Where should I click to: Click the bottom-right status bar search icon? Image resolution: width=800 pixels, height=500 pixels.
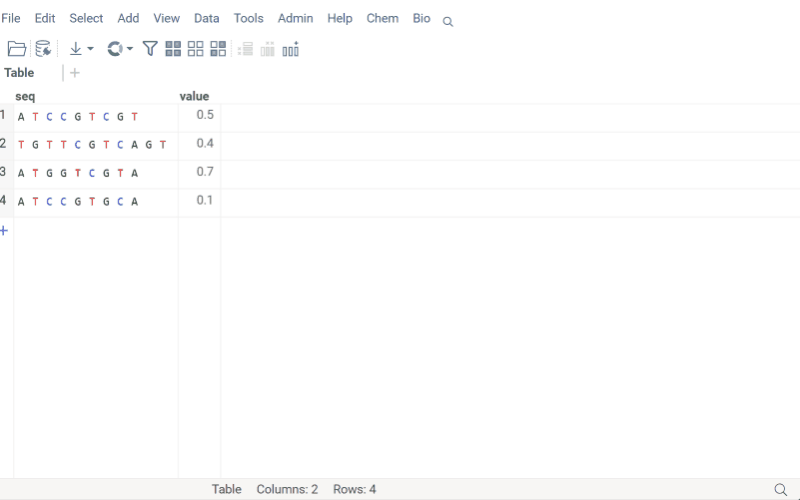[x=781, y=489]
